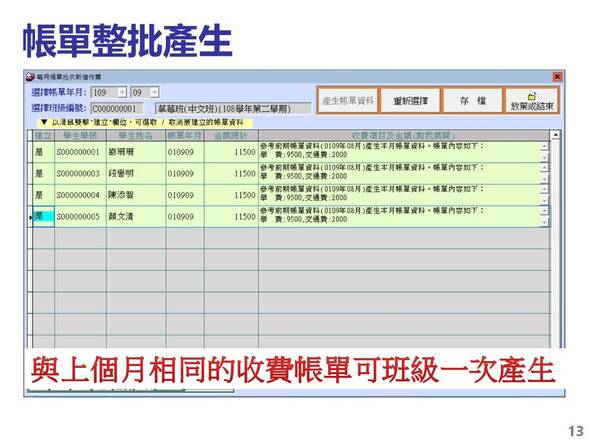Open the month 09 dropdown

(154, 92)
